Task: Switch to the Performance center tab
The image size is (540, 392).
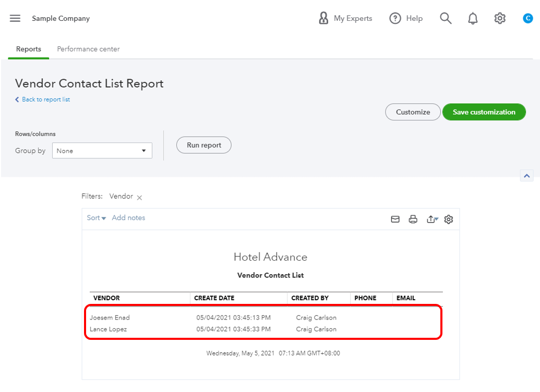Action: click(x=88, y=49)
